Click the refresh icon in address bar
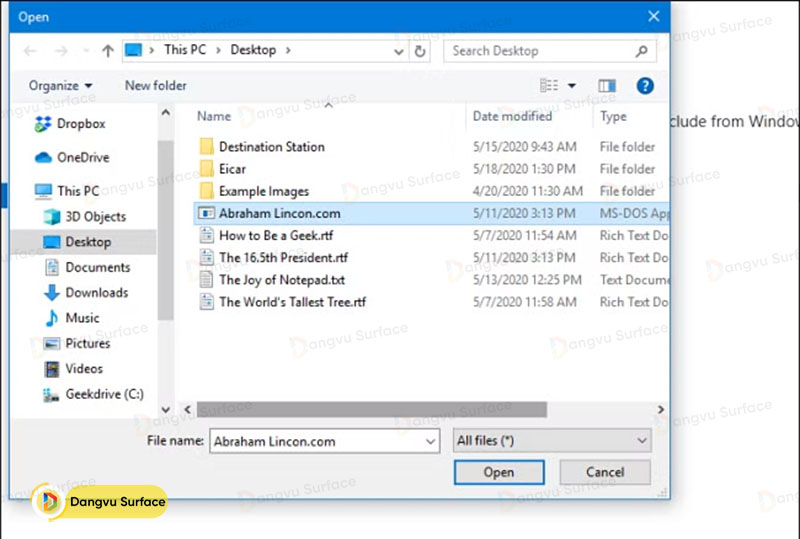 tap(420, 50)
